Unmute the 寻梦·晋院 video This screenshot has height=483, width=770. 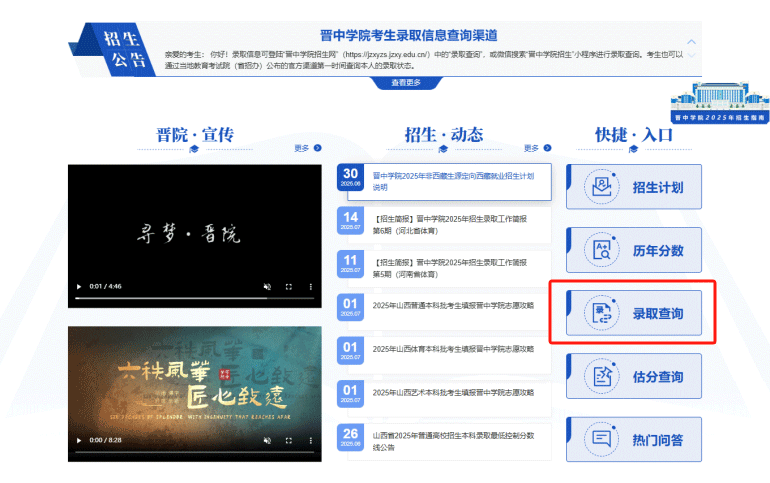click(266, 287)
